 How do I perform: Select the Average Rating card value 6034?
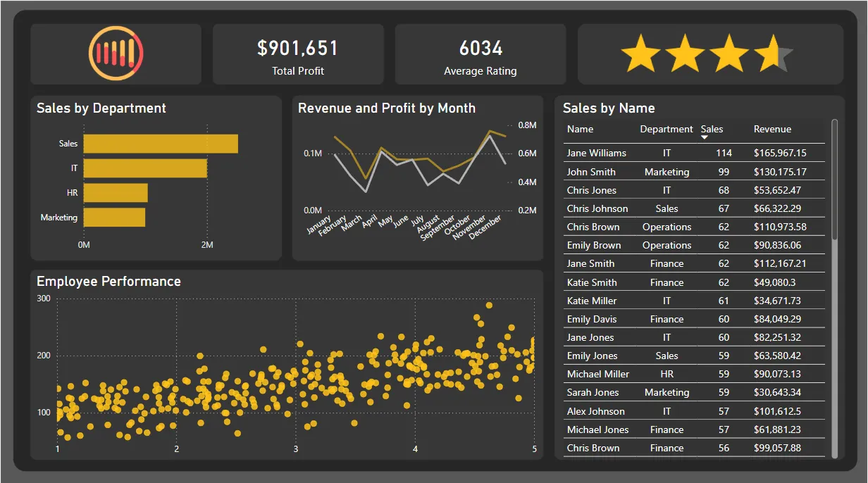point(480,48)
